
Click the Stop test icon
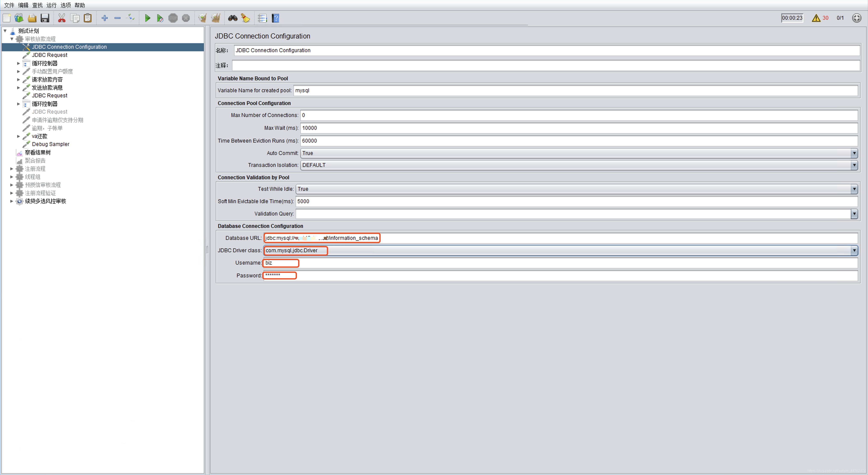tap(173, 18)
